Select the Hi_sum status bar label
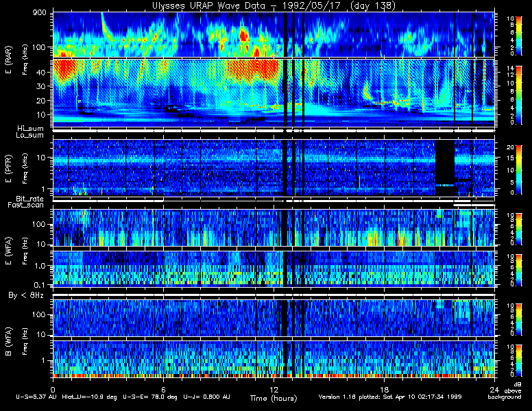 (30, 129)
